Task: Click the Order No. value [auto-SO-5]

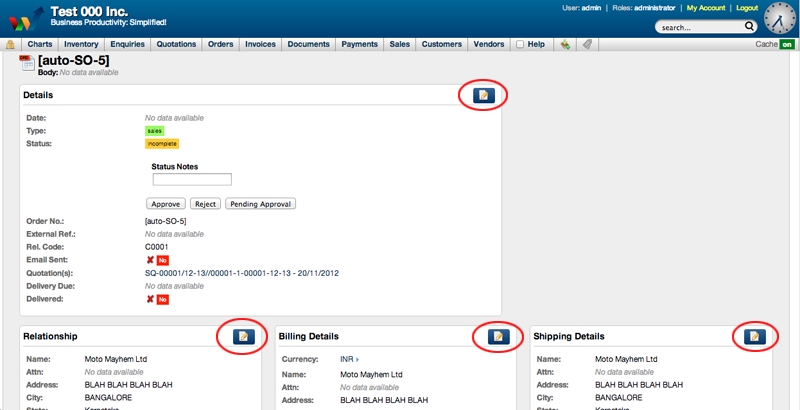Action: (x=166, y=221)
